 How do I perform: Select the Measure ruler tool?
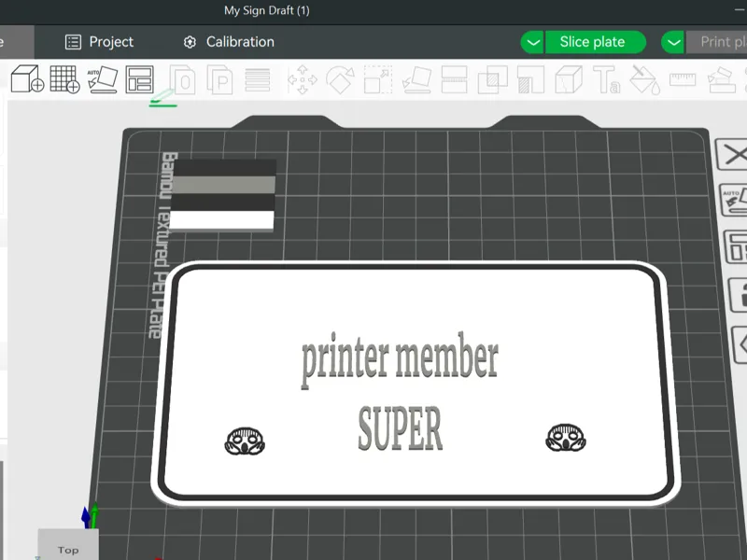683,79
